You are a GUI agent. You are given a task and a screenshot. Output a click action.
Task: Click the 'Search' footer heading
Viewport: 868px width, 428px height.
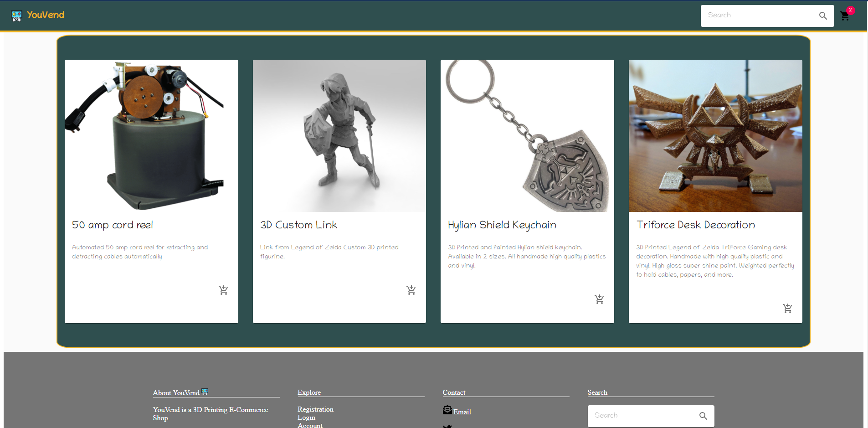pos(597,392)
